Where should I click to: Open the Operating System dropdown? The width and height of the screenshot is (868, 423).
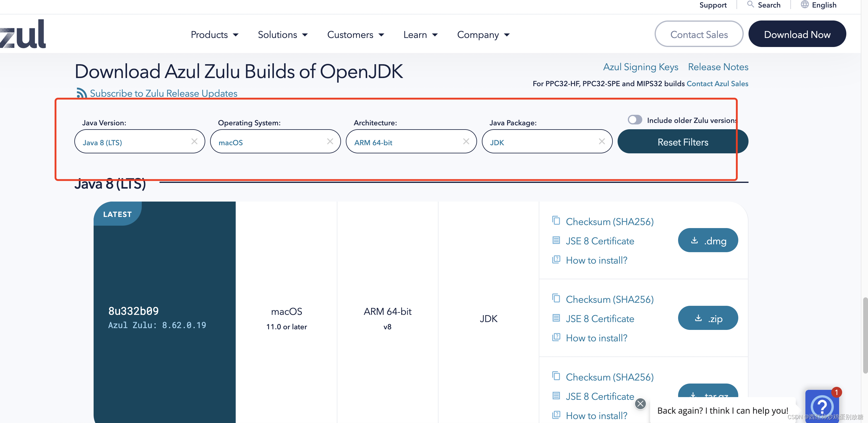click(275, 142)
